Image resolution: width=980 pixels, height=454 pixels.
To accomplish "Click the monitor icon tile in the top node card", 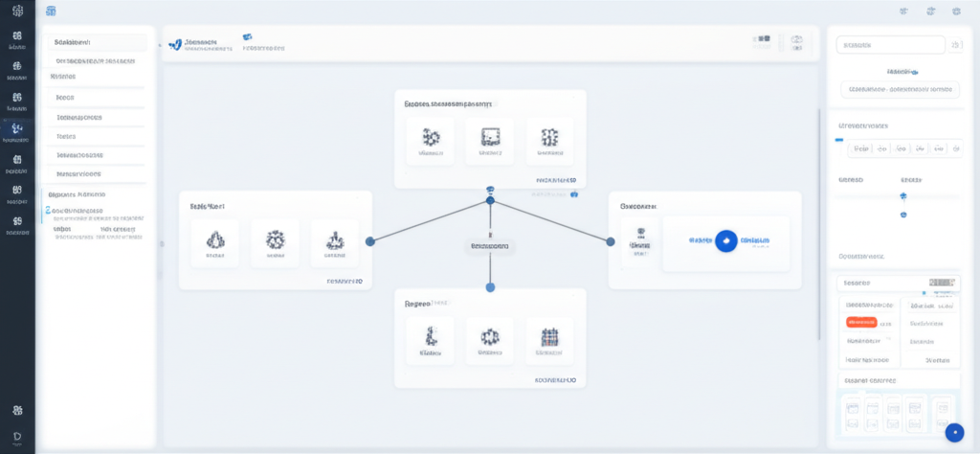I will coord(490,141).
